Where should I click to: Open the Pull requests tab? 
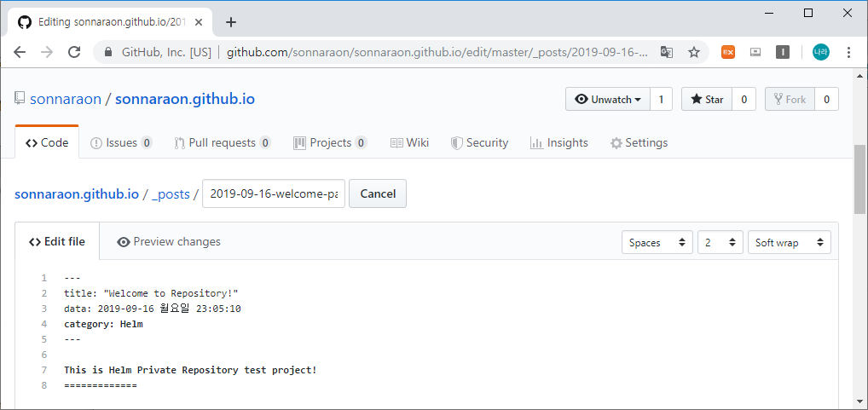point(222,142)
